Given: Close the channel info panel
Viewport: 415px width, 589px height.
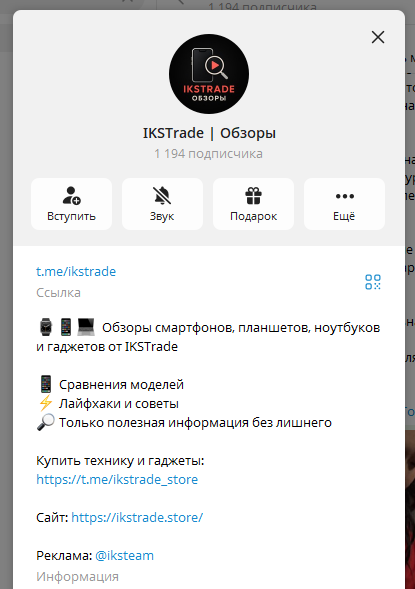Looking at the screenshot, I should (378, 37).
